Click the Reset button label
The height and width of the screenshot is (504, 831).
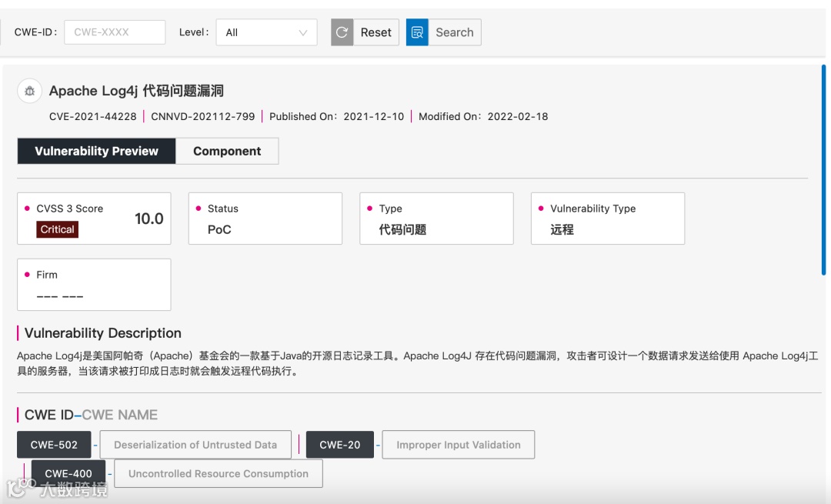375,32
